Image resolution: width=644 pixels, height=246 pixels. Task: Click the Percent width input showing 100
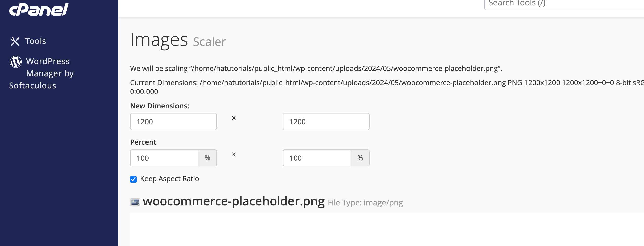(x=164, y=158)
